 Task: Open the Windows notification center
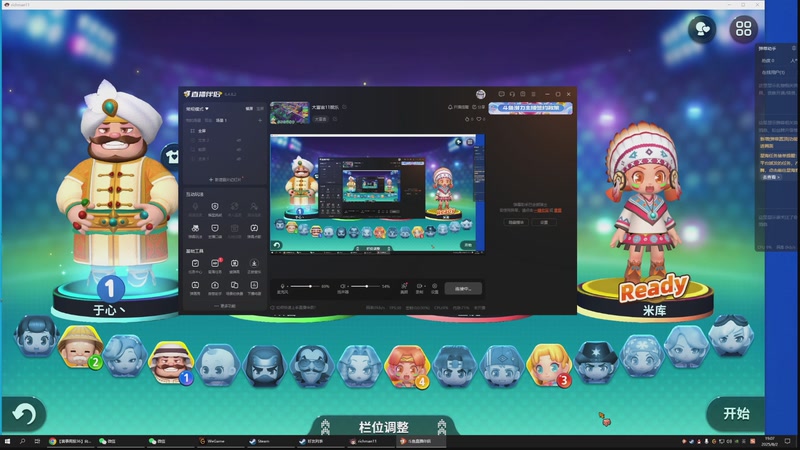(x=787, y=441)
